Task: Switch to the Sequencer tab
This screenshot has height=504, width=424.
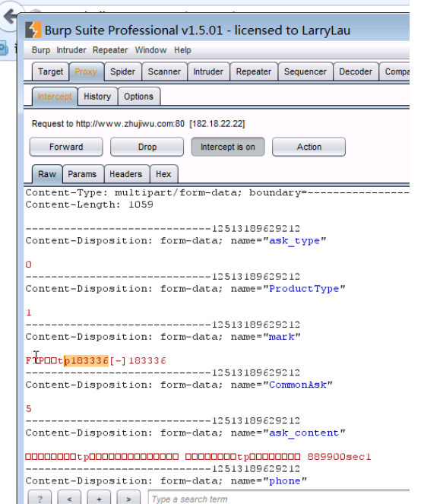Action: [305, 71]
